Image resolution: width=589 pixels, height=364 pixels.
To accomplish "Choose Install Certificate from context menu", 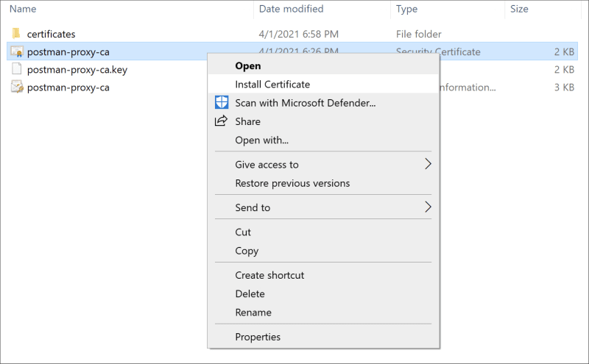I will point(272,85).
